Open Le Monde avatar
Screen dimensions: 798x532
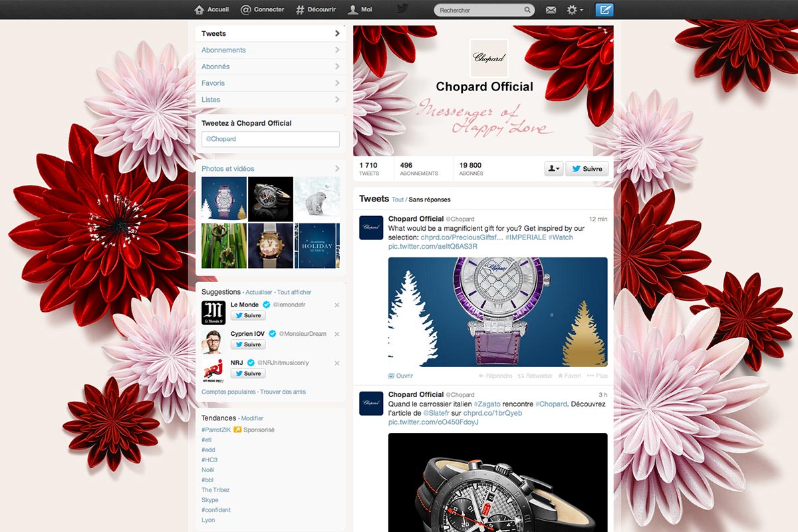coord(213,313)
